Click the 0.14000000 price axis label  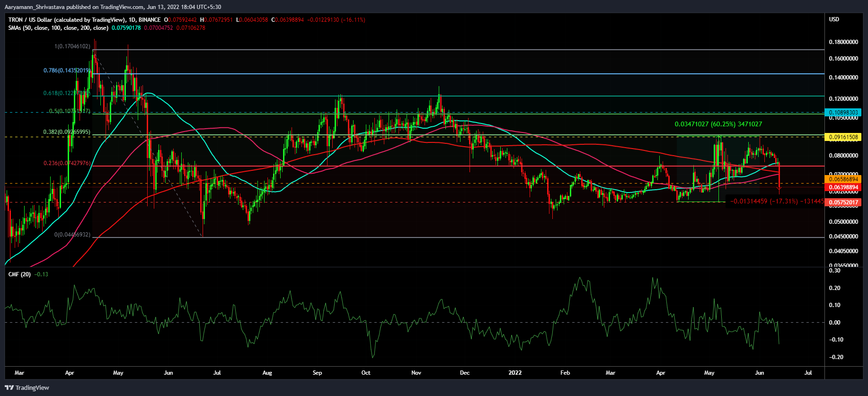coord(843,78)
